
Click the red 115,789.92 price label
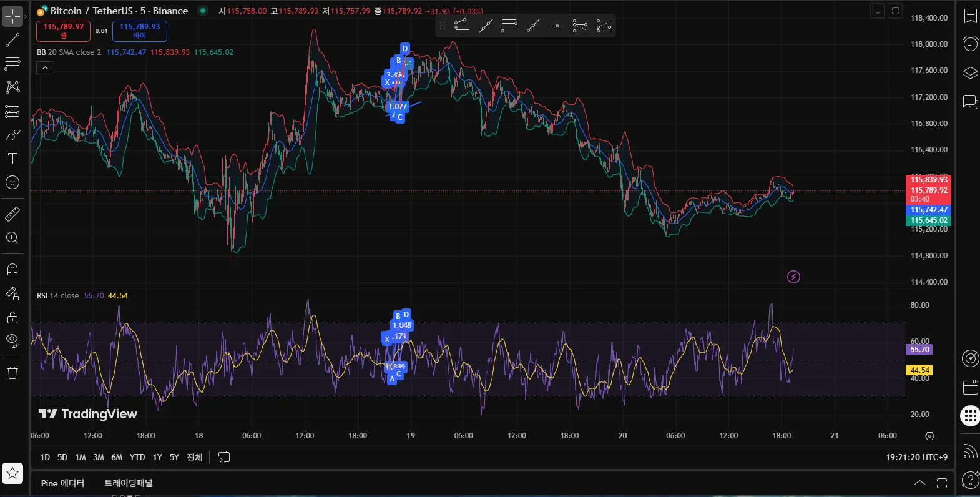click(x=929, y=190)
